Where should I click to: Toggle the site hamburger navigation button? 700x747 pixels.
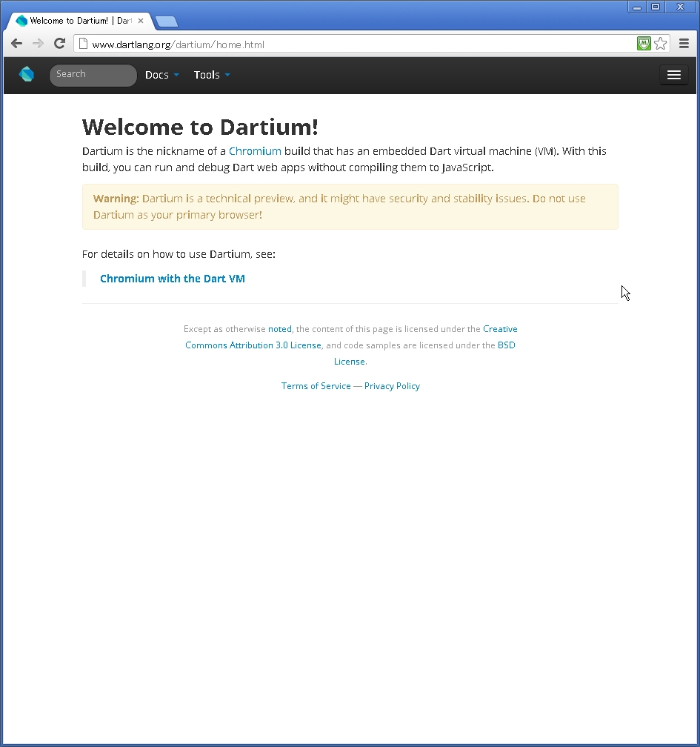tap(674, 75)
